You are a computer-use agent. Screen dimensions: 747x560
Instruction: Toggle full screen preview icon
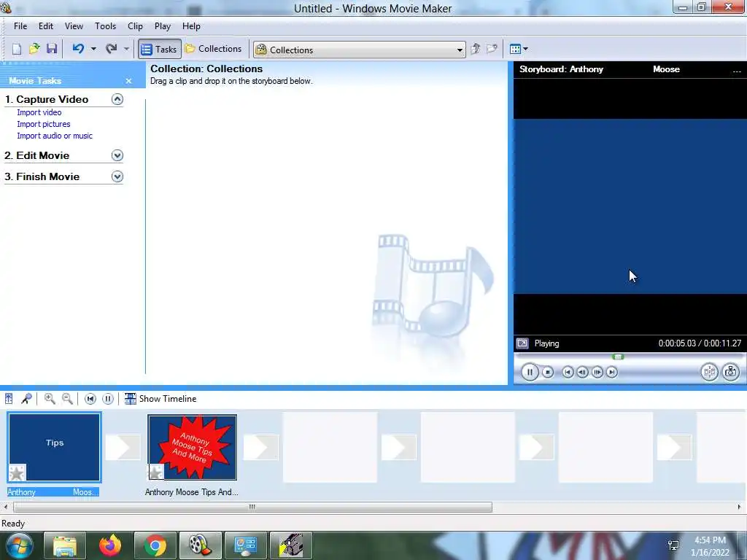click(x=522, y=343)
